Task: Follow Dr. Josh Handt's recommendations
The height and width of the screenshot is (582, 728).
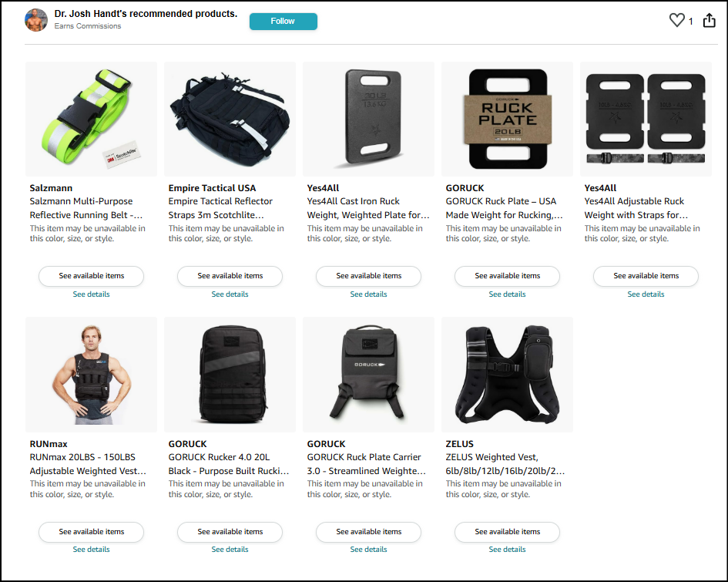Action: click(283, 22)
